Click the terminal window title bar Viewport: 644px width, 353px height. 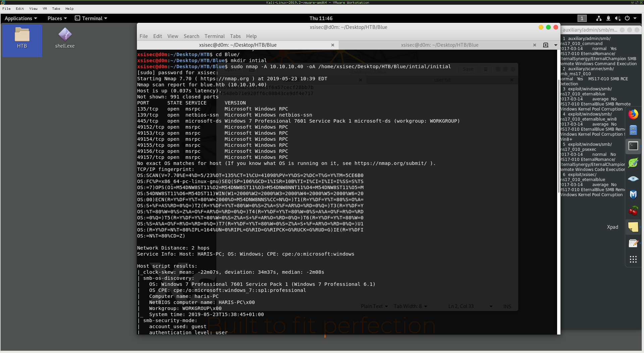[348, 27]
